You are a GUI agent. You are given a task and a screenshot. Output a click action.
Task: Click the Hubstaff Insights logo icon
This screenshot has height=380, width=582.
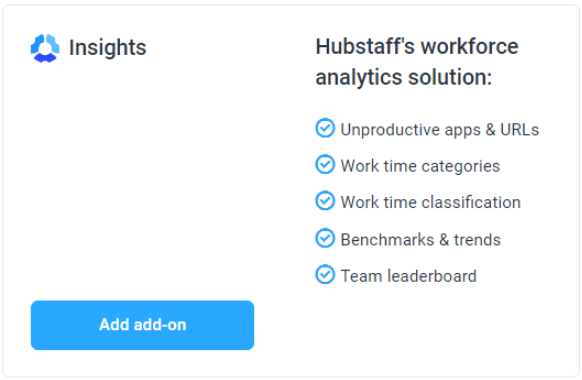coord(45,48)
